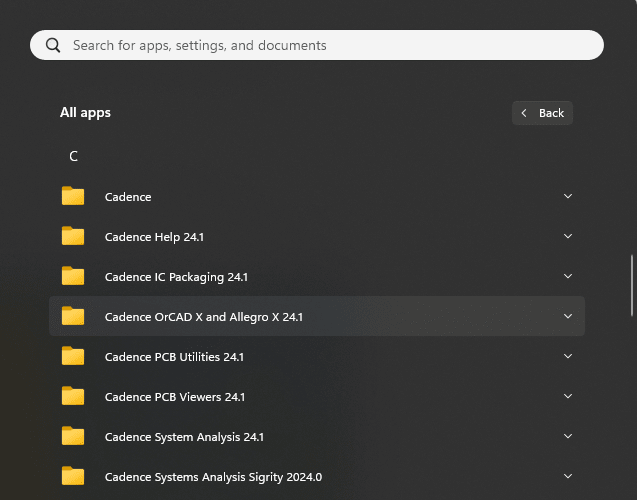Expand the Cadence IC Packaging 24.1 chevron

[568, 276]
